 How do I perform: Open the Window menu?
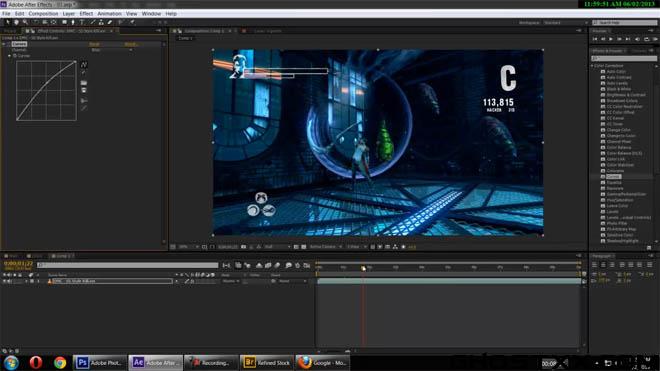(x=151, y=13)
